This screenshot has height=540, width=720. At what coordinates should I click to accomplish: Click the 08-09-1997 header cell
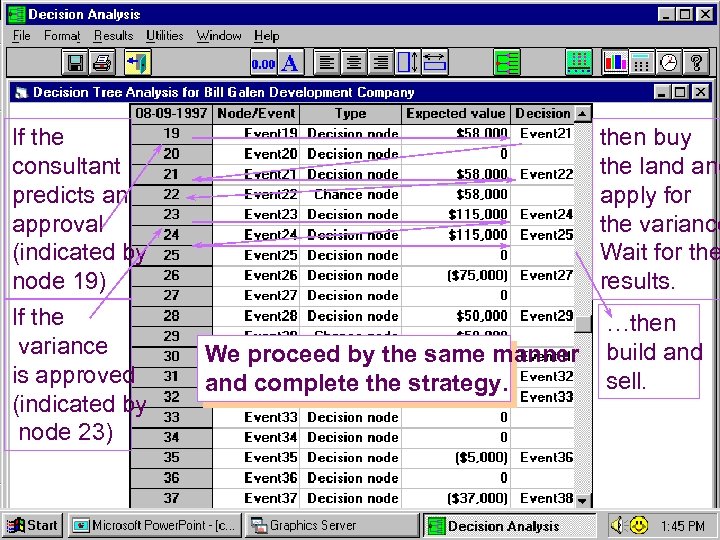tap(171, 113)
